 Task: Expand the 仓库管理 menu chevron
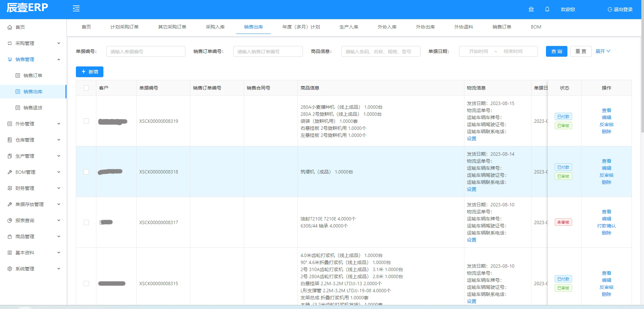[59, 140]
